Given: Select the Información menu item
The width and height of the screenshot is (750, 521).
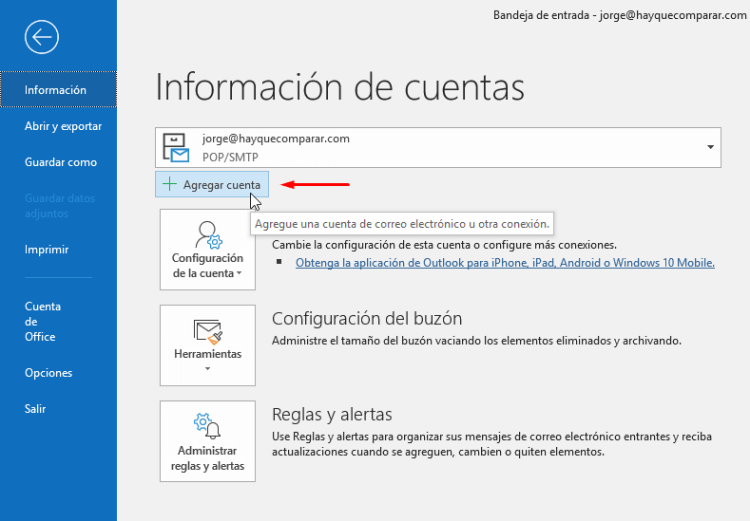Looking at the screenshot, I should point(58,89).
